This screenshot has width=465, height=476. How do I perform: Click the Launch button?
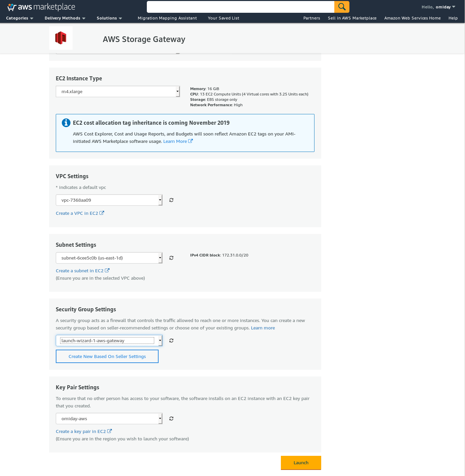[x=301, y=463]
